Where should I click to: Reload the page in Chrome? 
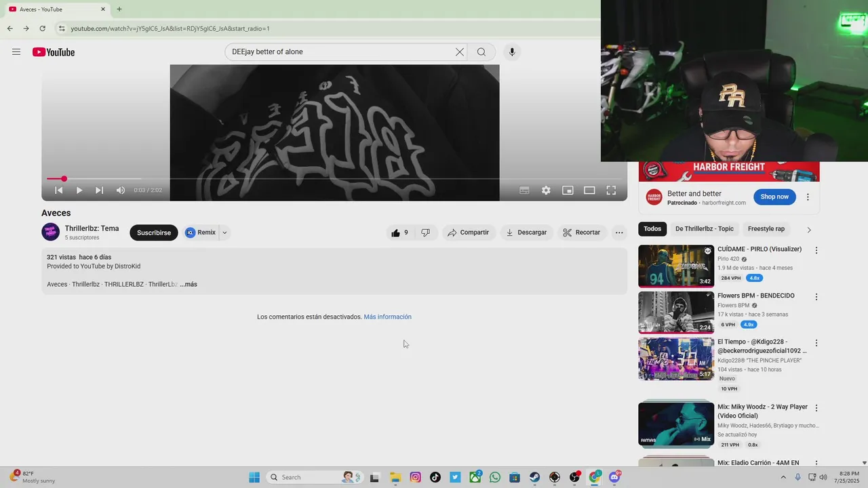click(42, 28)
